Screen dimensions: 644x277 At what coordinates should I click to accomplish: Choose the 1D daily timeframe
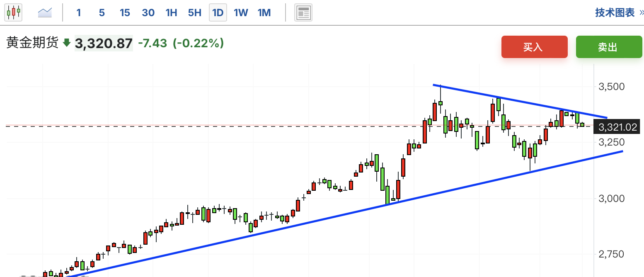pos(218,13)
